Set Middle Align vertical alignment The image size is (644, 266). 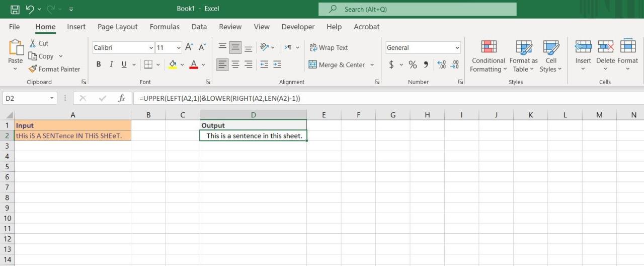pyautogui.click(x=235, y=47)
